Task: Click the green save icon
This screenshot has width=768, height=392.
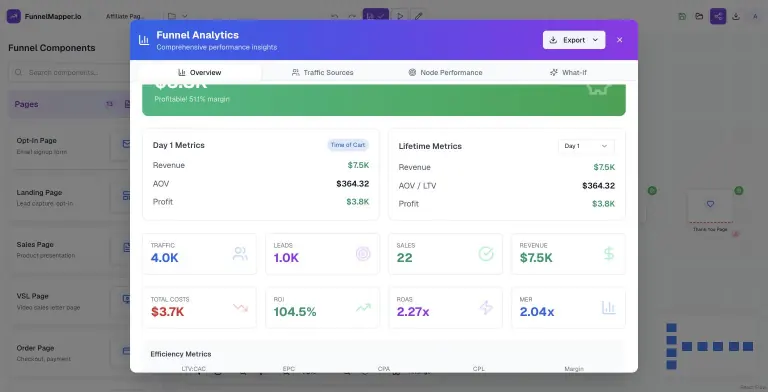Action: point(682,16)
